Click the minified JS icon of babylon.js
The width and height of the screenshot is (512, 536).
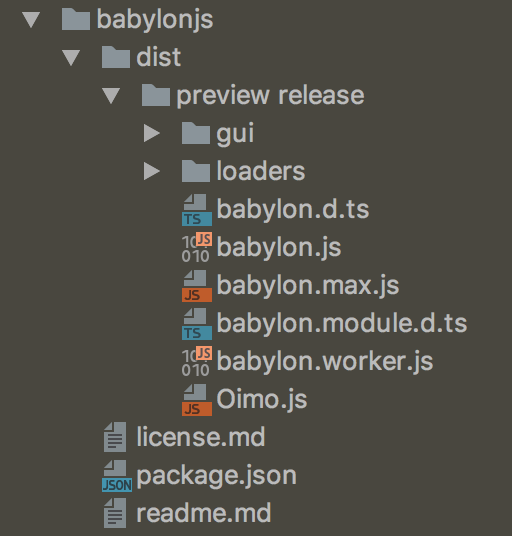(x=197, y=247)
